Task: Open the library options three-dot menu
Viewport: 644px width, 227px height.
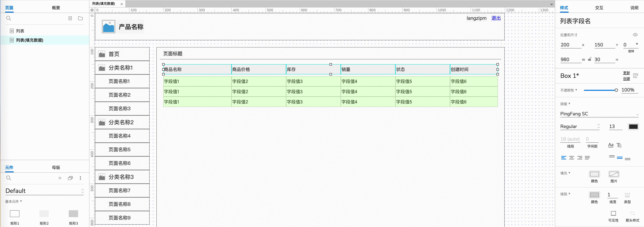Action: click(81, 178)
